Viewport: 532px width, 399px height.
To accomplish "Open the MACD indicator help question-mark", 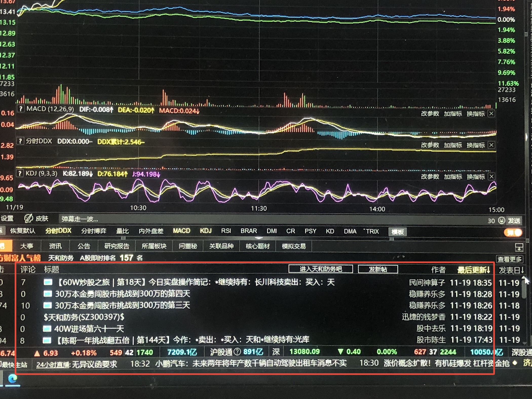I will [21, 109].
